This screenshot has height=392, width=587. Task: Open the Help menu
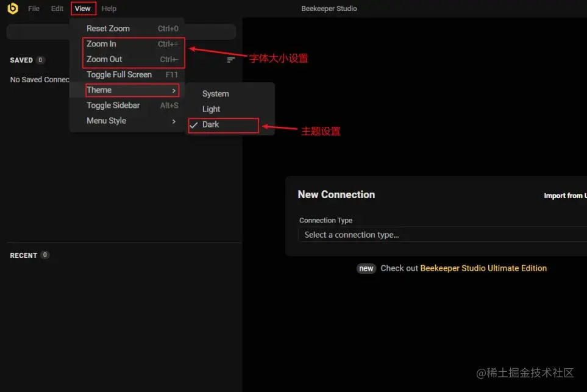pos(109,9)
